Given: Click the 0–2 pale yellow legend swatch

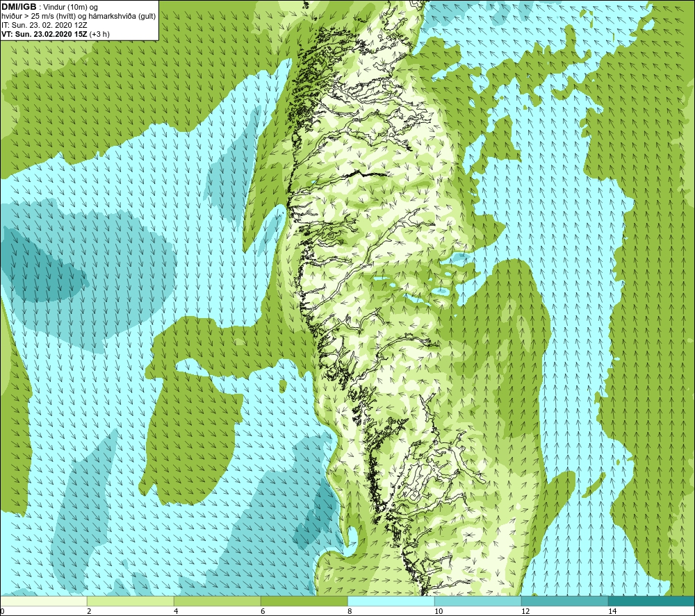Looking at the screenshot, I should tap(43, 601).
